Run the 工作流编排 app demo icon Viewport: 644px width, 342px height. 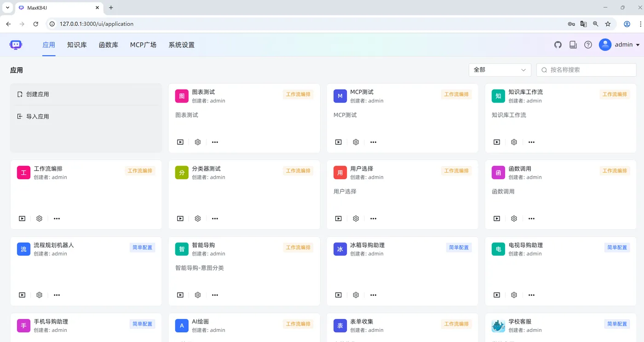pos(22,219)
